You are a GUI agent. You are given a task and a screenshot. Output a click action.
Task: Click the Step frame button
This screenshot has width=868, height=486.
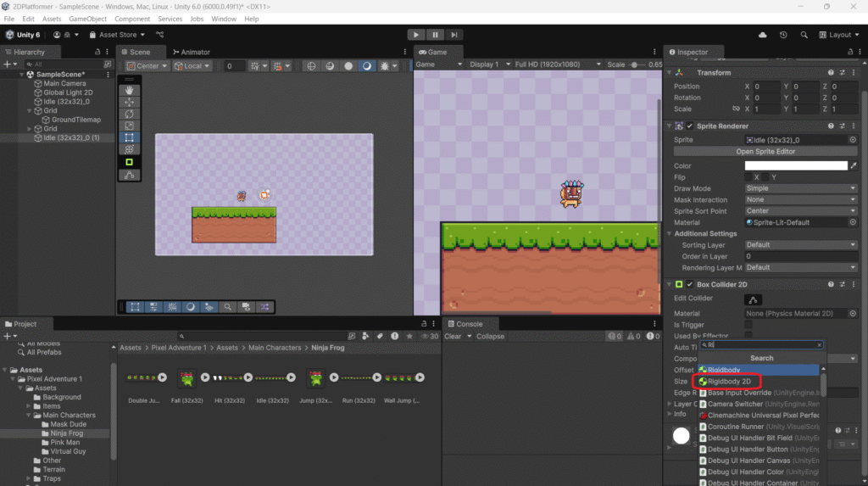pyautogui.click(x=454, y=35)
